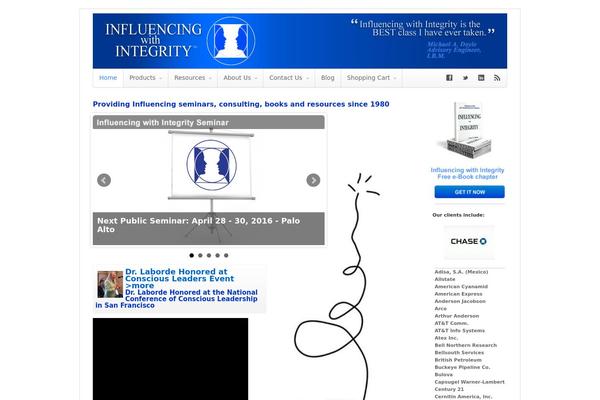Click the black video player area
The width and height of the screenshot is (600, 400).
170,359
